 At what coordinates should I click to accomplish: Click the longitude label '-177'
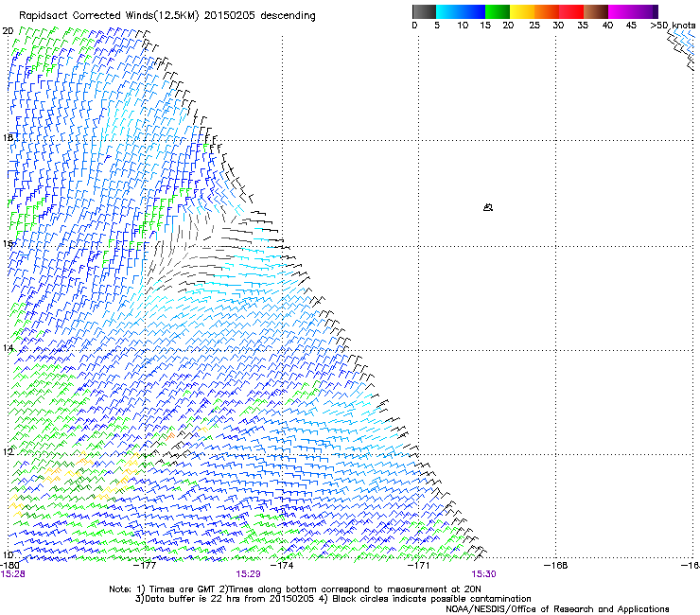click(146, 566)
